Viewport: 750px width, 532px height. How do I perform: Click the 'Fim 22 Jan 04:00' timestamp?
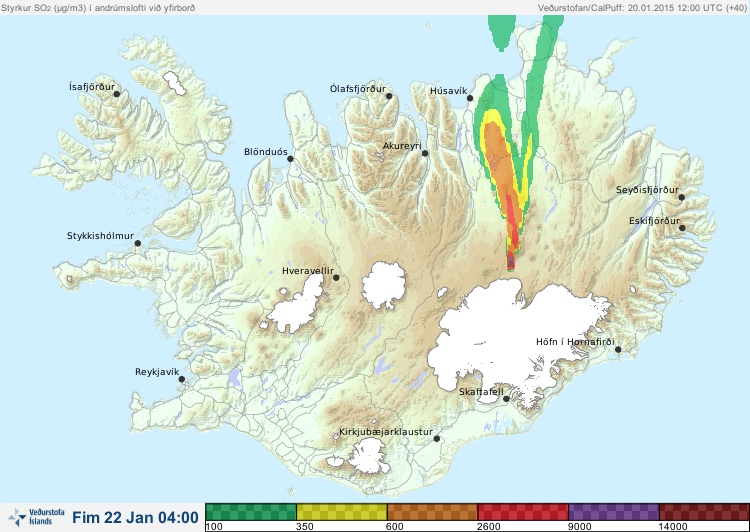coord(135,518)
